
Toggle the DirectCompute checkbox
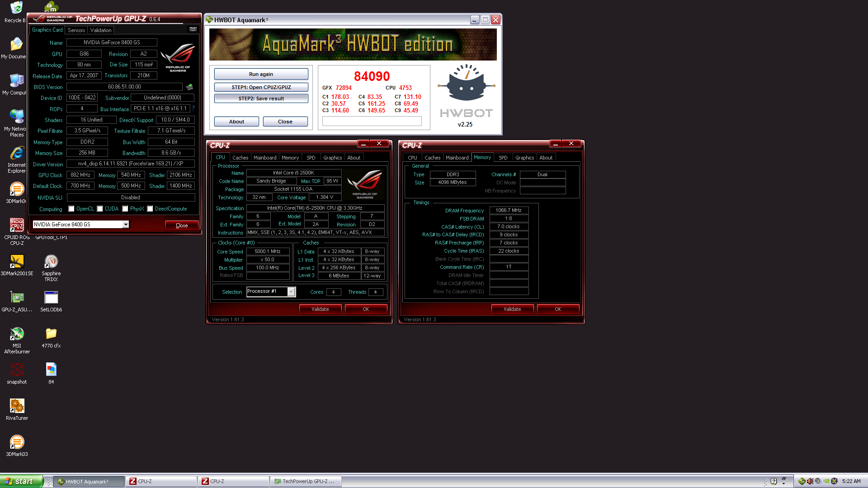point(150,209)
